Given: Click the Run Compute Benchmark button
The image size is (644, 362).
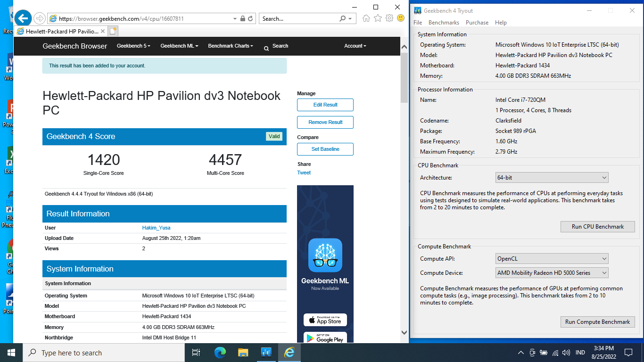Looking at the screenshot, I should click(x=597, y=322).
